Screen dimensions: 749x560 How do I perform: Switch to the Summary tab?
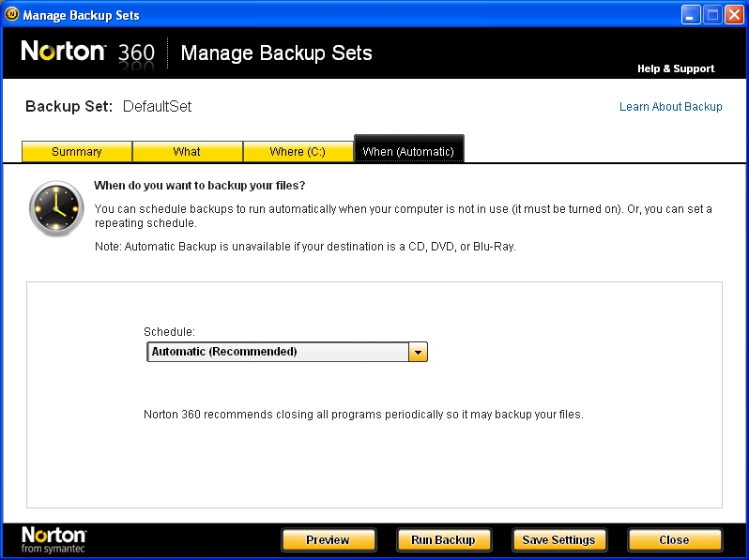click(x=76, y=152)
